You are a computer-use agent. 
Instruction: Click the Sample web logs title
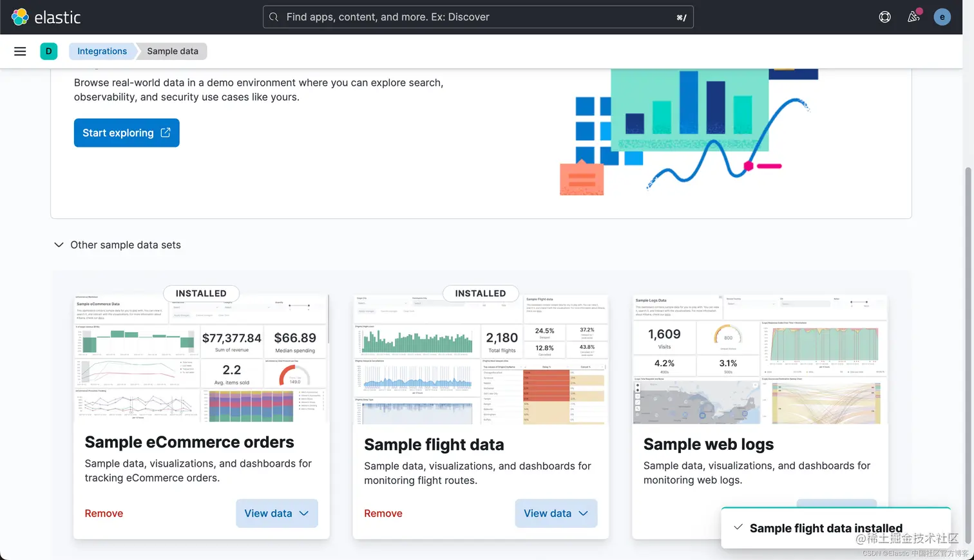(x=709, y=444)
